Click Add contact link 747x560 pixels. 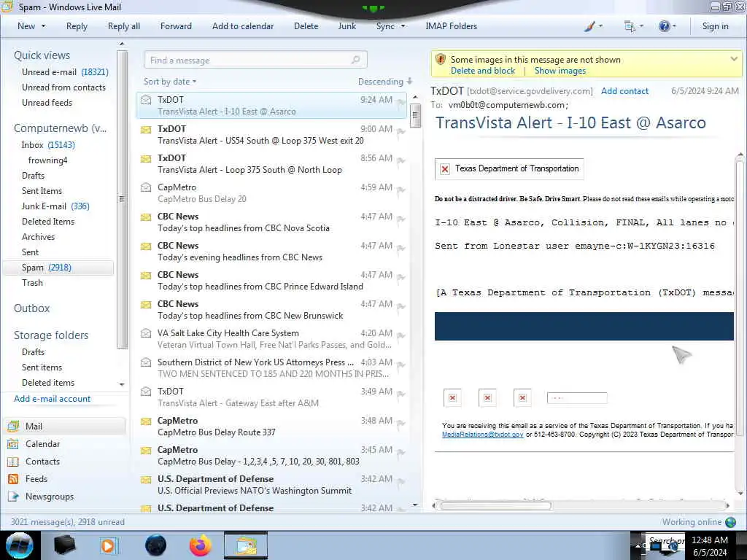[x=624, y=91]
